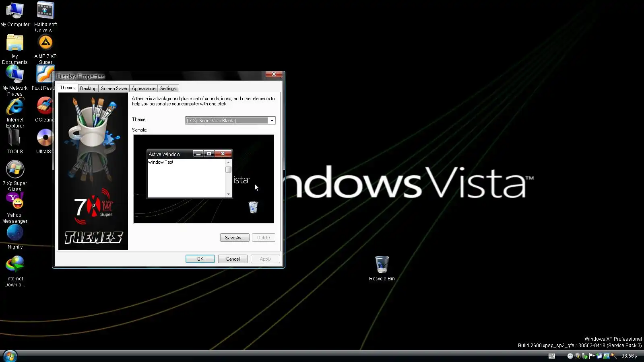Click the disabled Delete button
Viewport: 644px width, 362px height.
(x=264, y=238)
